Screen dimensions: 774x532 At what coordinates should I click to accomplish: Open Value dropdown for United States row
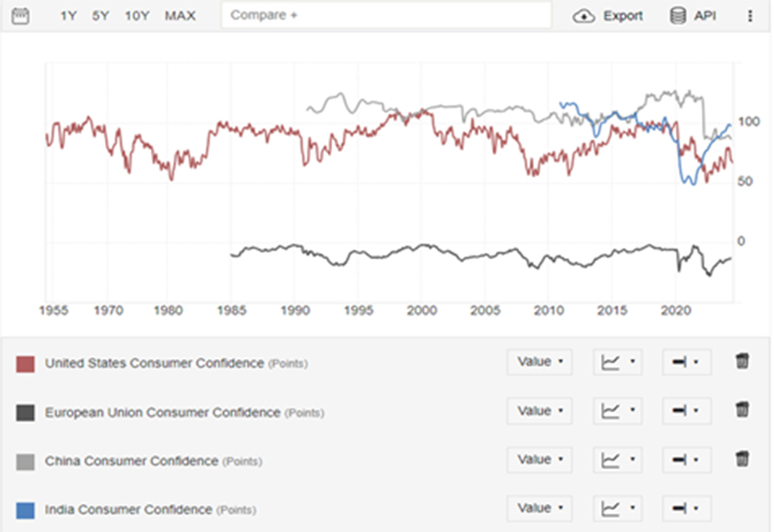[539, 362]
